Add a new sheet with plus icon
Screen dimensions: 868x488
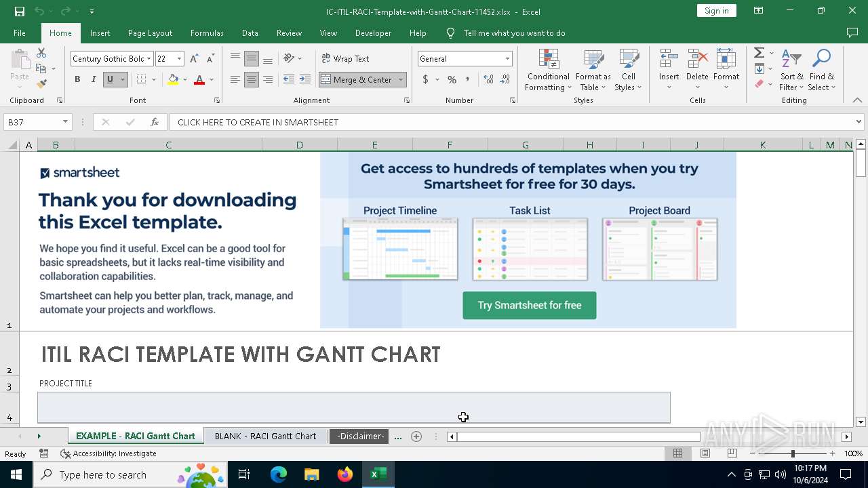416,436
